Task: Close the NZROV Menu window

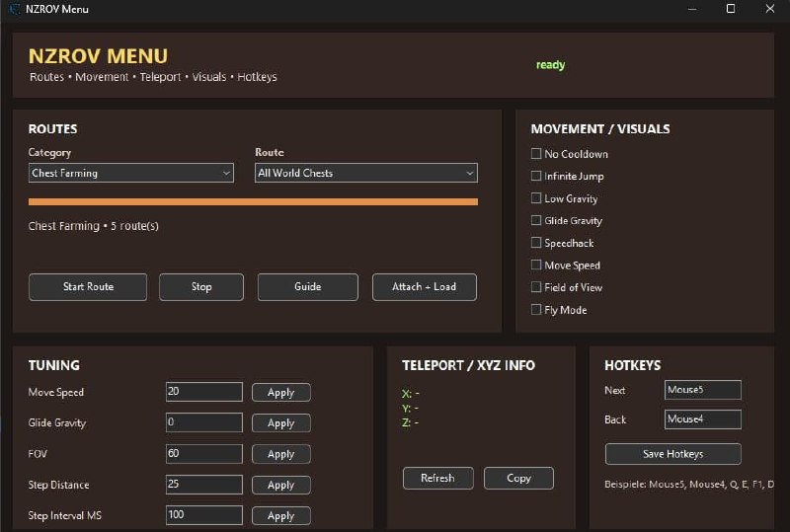Action: coord(770,9)
